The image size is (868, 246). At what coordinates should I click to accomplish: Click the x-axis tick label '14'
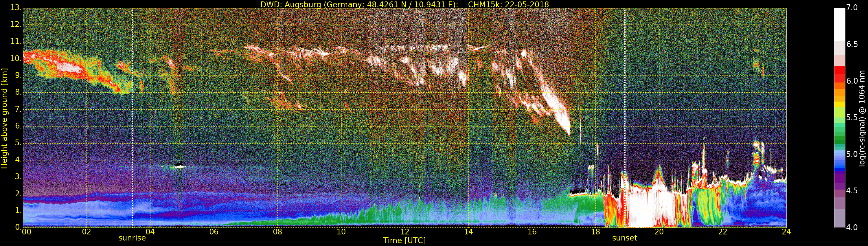468,232
